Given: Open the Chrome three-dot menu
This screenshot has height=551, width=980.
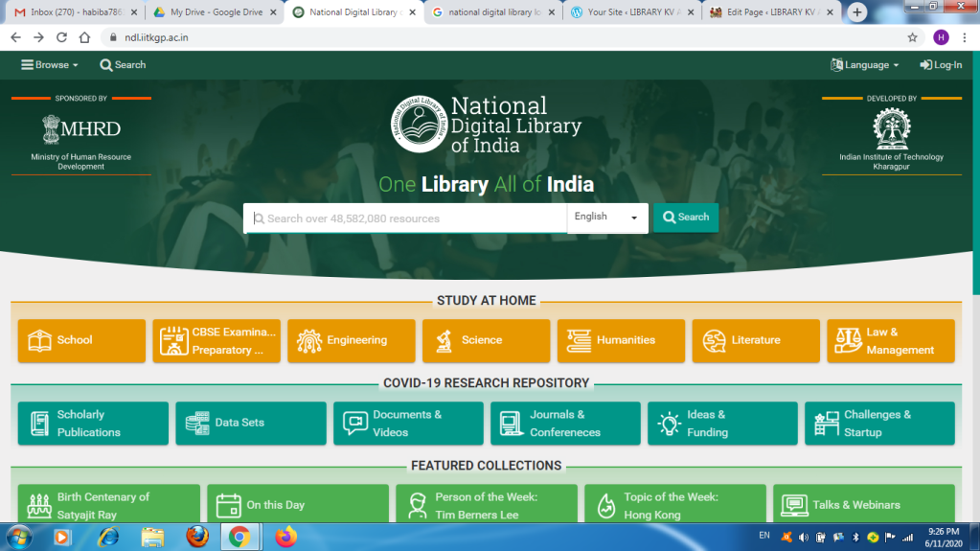Looking at the screenshot, I should [x=965, y=37].
